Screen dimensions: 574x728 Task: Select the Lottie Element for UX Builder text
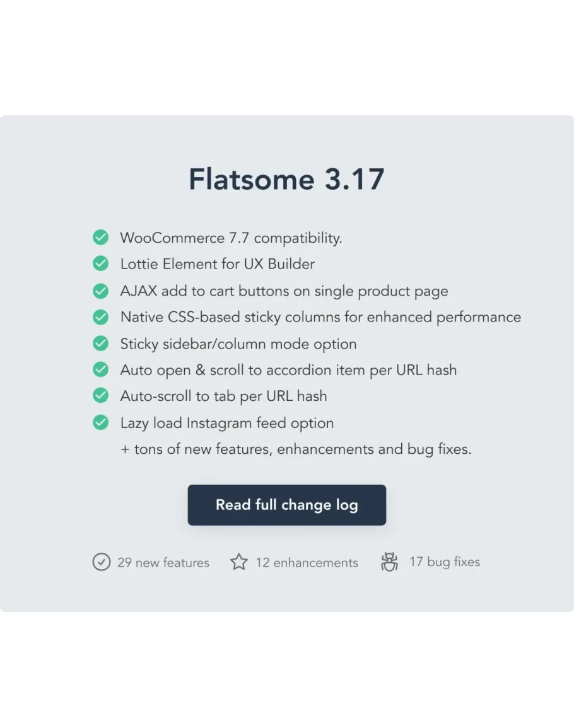click(x=218, y=264)
